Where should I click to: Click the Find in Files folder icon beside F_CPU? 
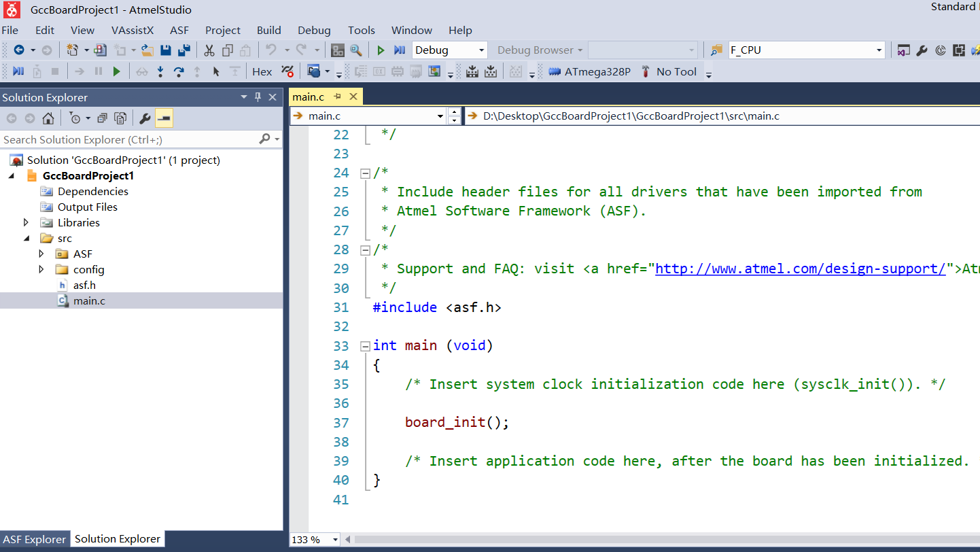716,50
